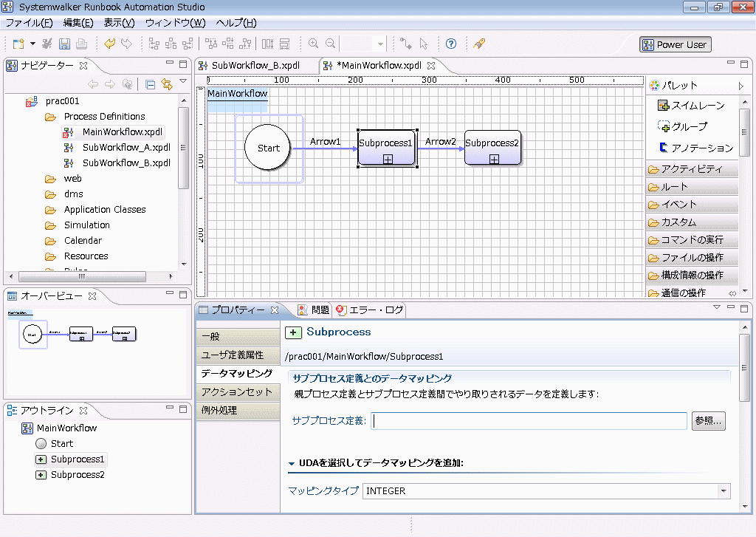Select the arrow connection tool in toolbar
756x537 pixels.
[406, 44]
